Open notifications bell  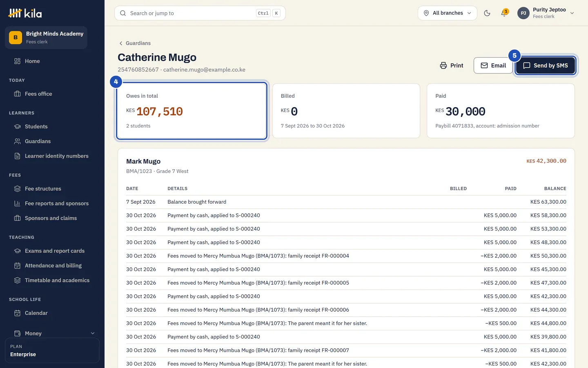(x=504, y=13)
